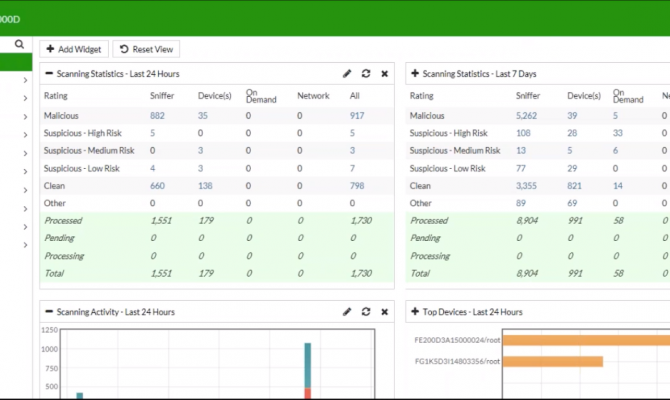This screenshot has width=670, height=400.
Task: Click Sniffer column header in 24 Hours table
Action: tap(162, 96)
